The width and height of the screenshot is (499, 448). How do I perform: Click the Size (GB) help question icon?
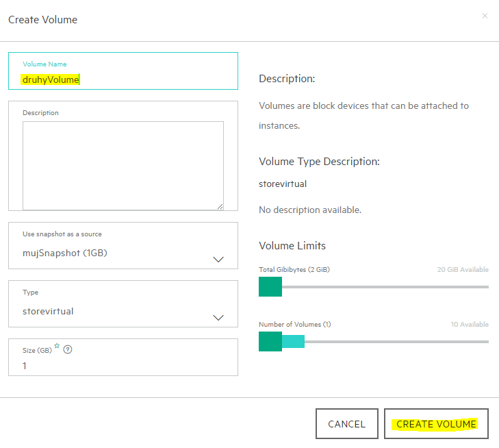68,349
